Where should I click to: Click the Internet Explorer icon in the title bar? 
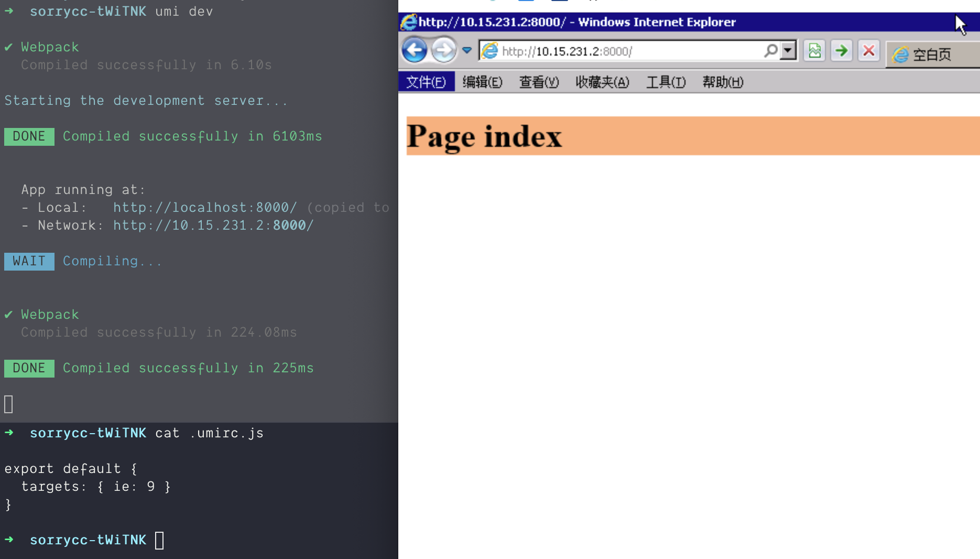[x=408, y=22]
